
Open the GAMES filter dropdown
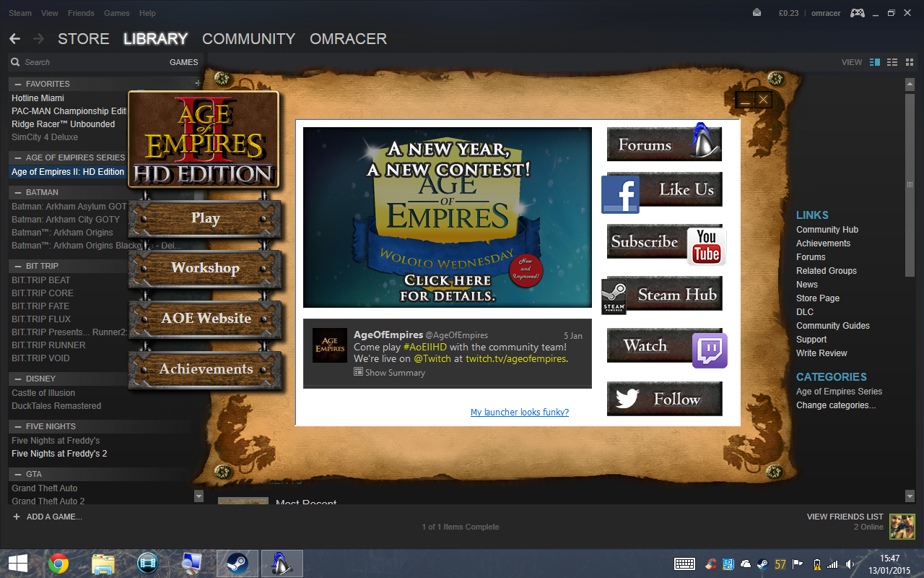click(x=183, y=62)
